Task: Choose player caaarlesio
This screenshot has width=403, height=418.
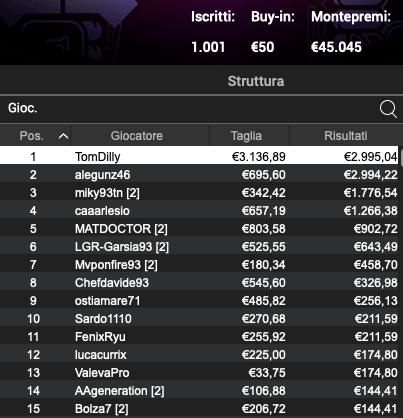Action: coord(199,211)
